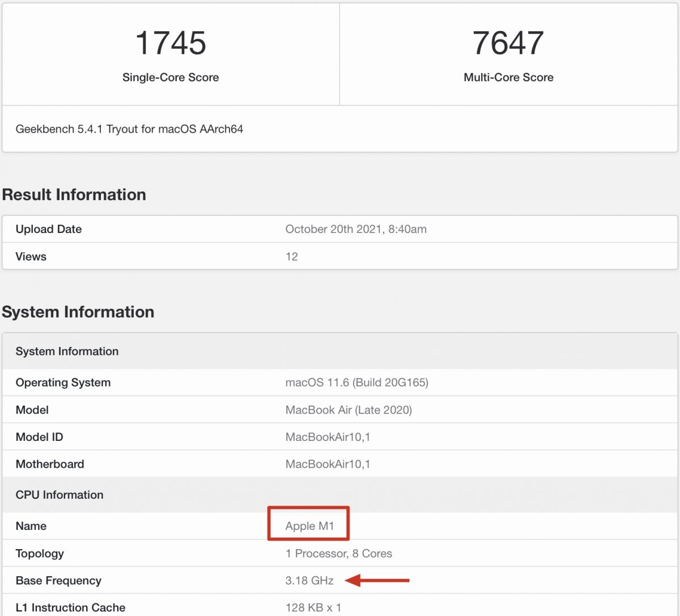Viewport: 680px width, 616px height.
Task: Click the Geekbench 5.4.1 Tryout version text
Action: pyautogui.click(x=129, y=129)
